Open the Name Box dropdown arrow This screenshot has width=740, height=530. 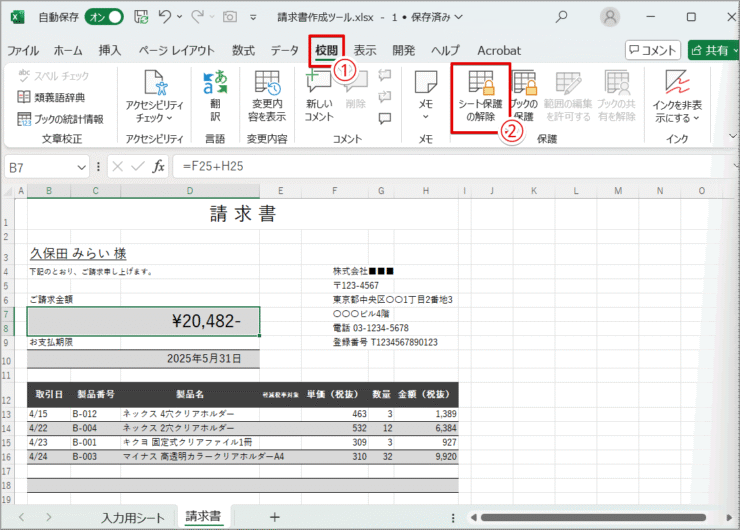click(81, 168)
